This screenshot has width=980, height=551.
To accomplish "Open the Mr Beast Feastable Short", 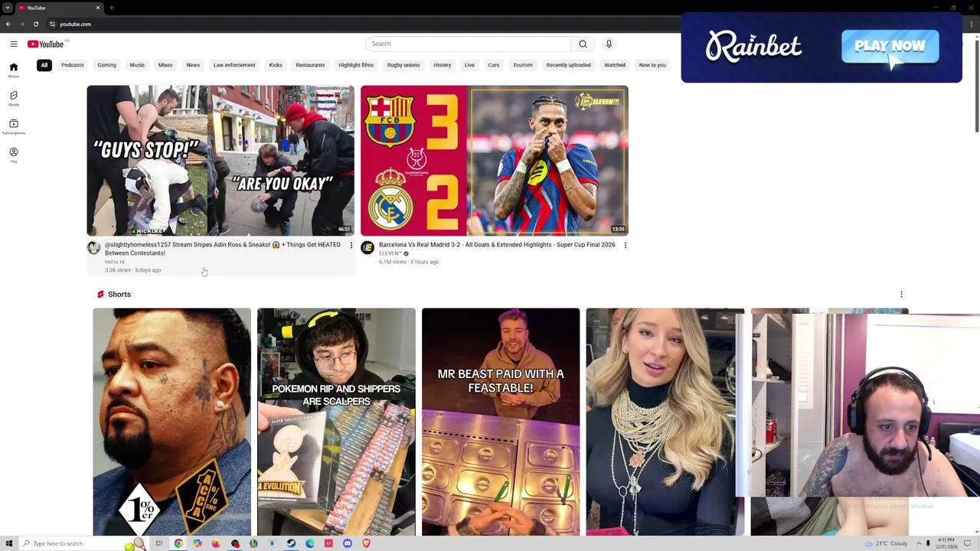I will tap(501, 422).
